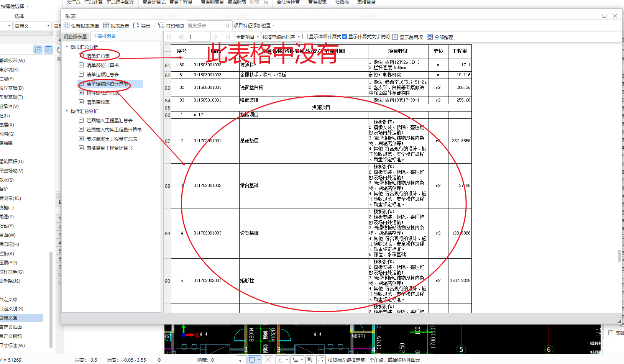Open the 自定义 combo box

pos(32,26)
